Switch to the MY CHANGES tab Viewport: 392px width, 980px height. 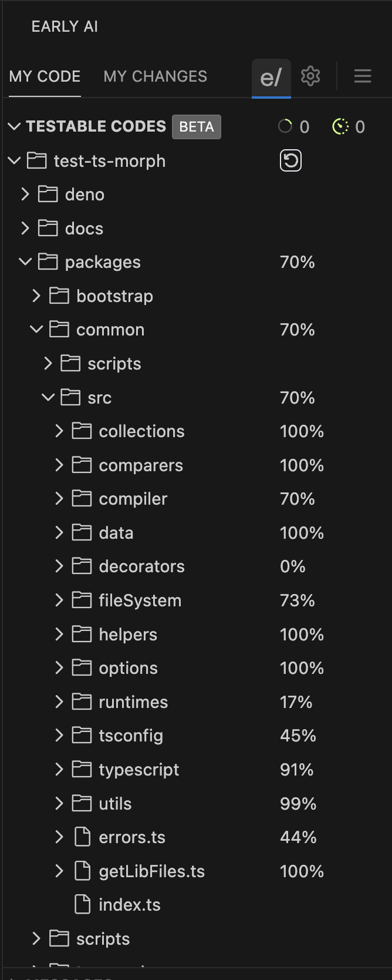156,76
